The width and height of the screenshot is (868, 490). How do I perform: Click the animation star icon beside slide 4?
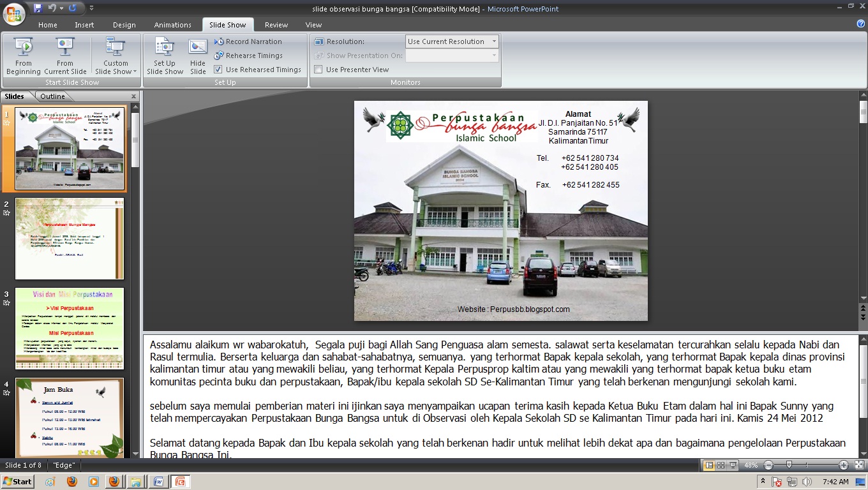(7, 392)
